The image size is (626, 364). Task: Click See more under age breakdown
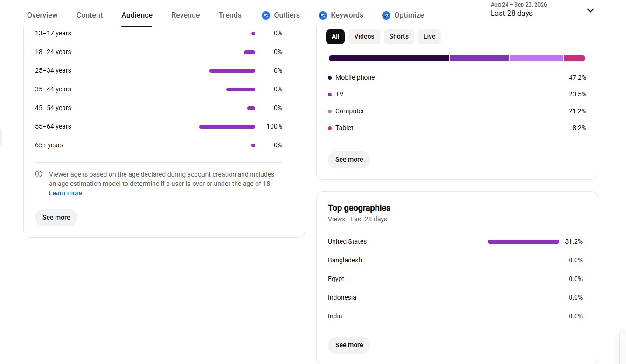pyautogui.click(x=56, y=218)
